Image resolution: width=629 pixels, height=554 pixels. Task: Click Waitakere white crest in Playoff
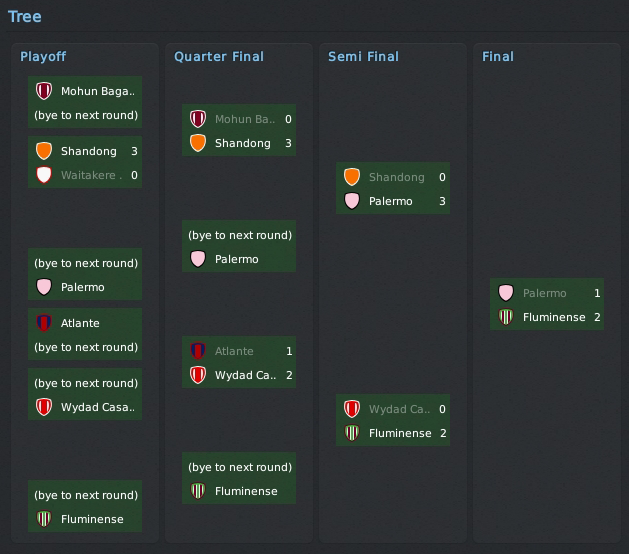click(x=44, y=175)
